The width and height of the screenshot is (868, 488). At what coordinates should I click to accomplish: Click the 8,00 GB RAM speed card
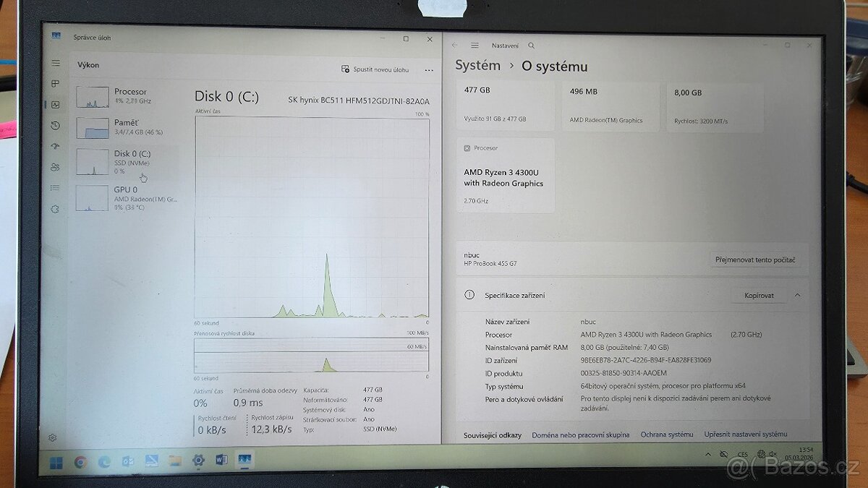click(x=715, y=106)
